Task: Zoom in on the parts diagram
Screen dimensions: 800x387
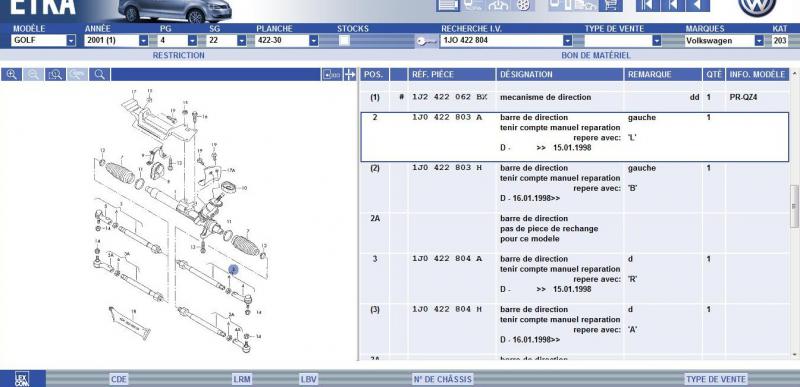Action: 11,75
